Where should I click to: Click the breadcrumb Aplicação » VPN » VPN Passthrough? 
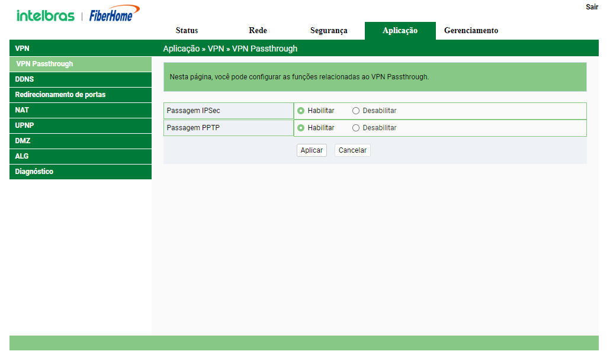pos(230,49)
